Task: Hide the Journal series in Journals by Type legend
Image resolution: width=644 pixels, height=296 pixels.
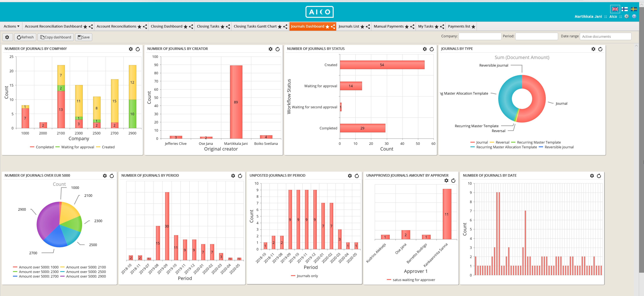Action: tap(481, 142)
